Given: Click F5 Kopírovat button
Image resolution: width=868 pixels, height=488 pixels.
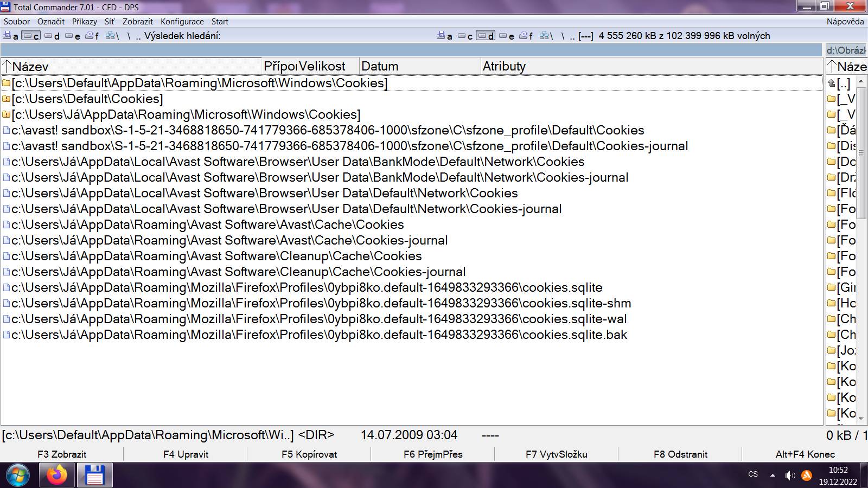Looking at the screenshot, I should 309,454.
